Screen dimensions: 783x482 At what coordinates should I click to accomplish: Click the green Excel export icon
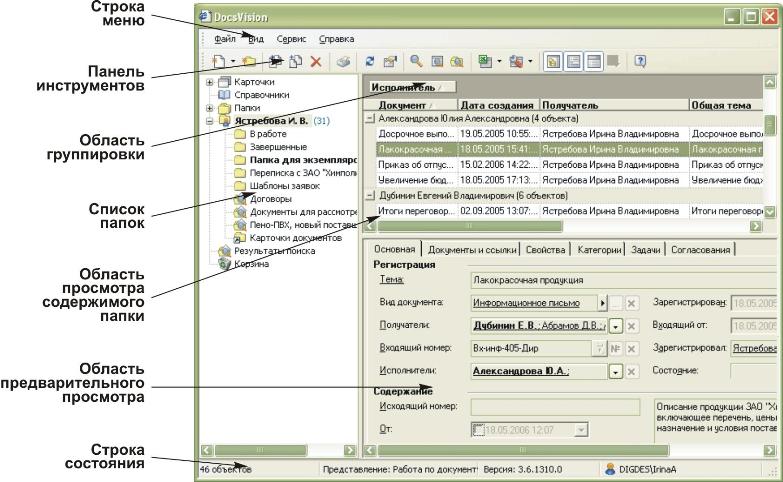point(484,61)
